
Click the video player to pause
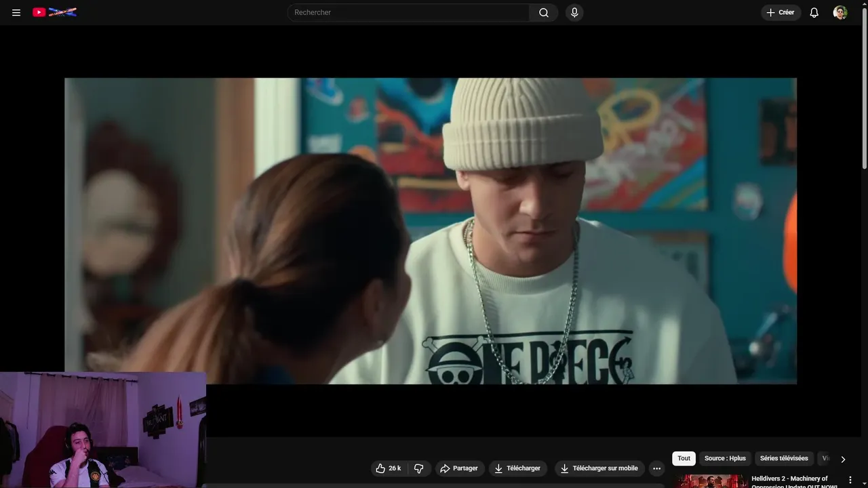point(431,231)
